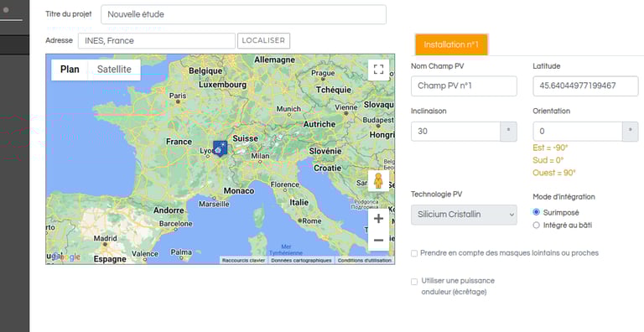Zoom out the map with minus
The image size is (644, 332).
coord(378,240)
